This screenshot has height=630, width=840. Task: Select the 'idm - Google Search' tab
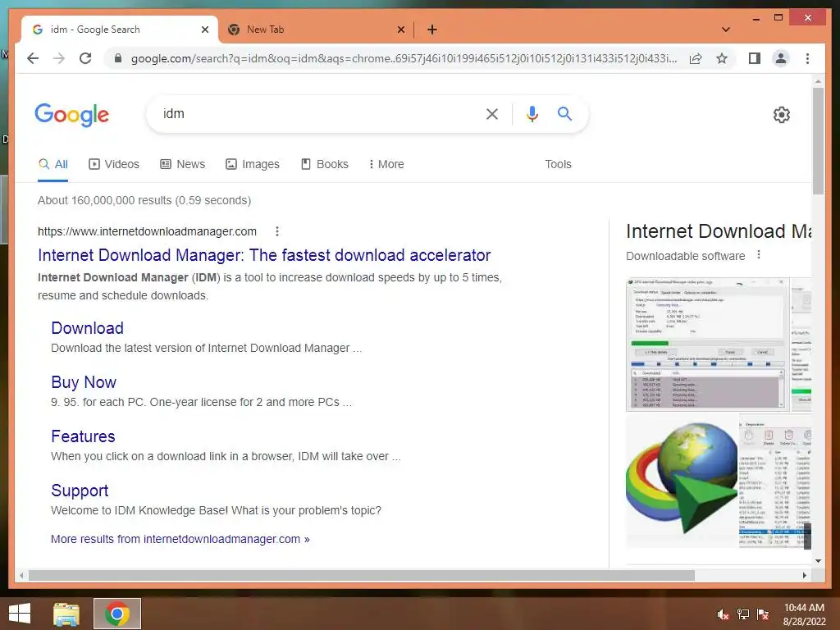click(x=120, y=30)
